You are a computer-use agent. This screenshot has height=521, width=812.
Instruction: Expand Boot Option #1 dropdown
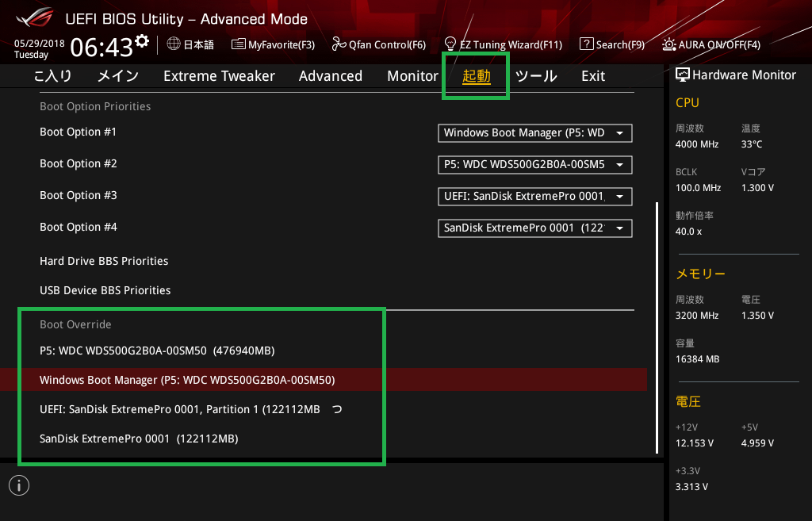[535, 133]
